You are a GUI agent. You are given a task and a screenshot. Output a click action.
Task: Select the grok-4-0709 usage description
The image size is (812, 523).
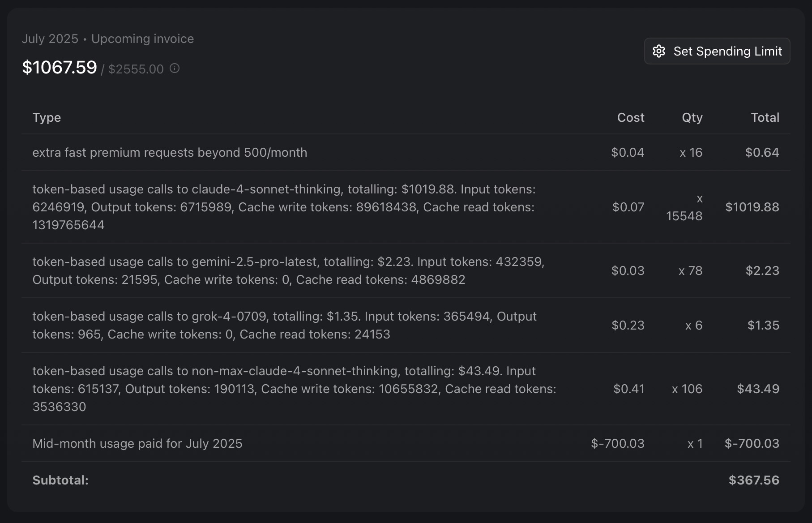coord(284,325)
